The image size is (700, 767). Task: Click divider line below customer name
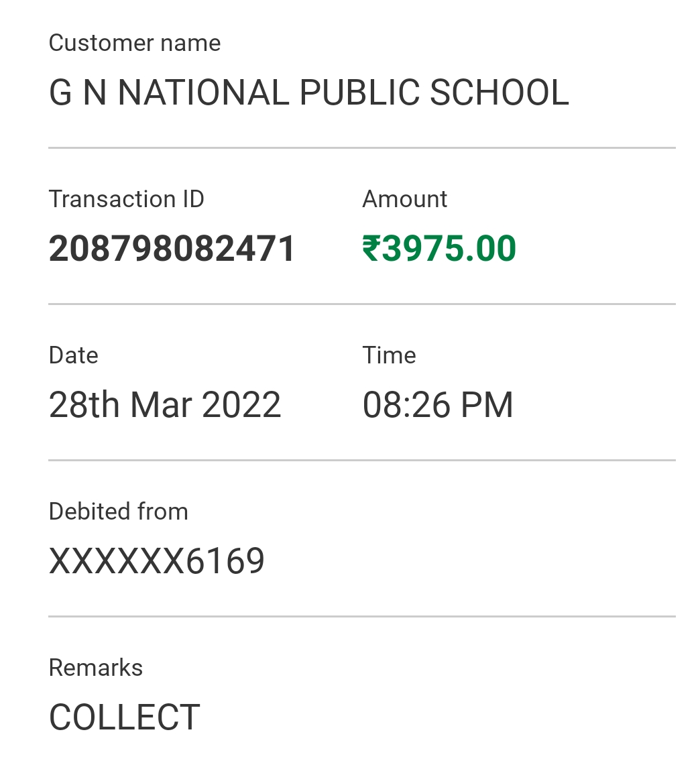pyautogui.click(x=362, y=147)
